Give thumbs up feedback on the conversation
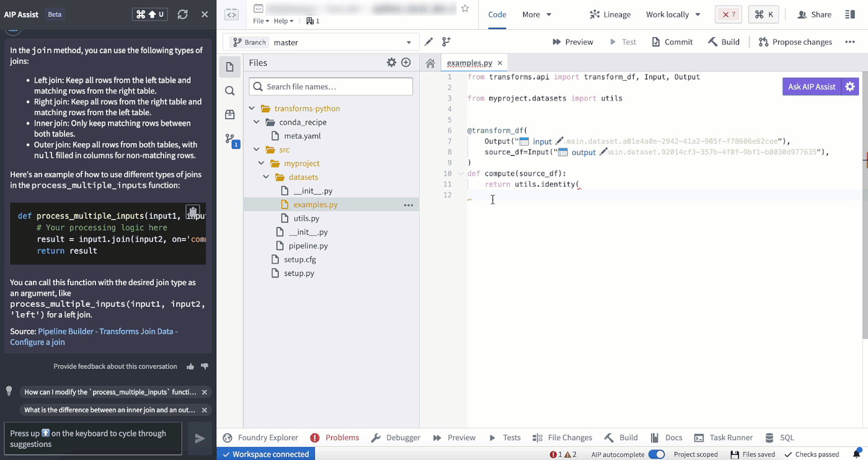The width and height of the screenshot is (868, 460). point(190,366)
